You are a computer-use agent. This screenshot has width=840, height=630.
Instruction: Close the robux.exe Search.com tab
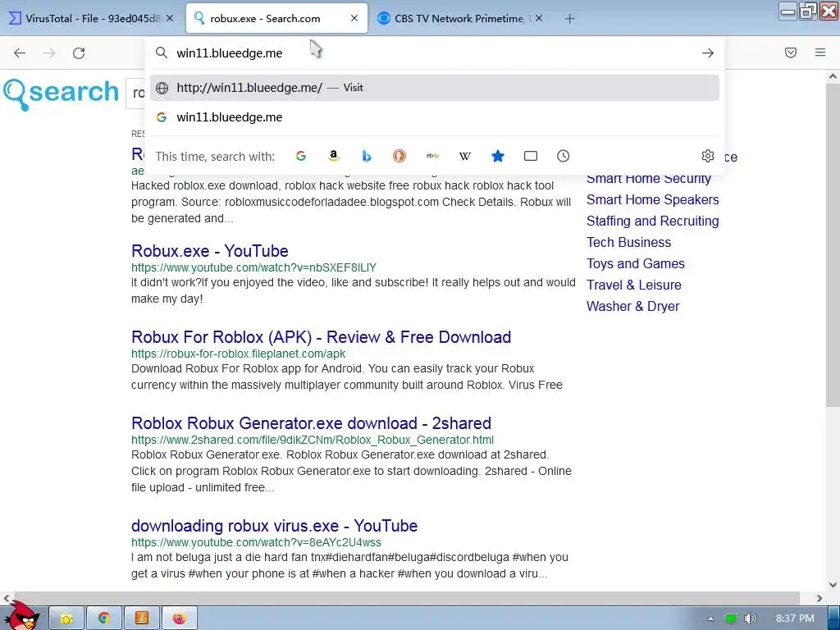pos(354,18)
